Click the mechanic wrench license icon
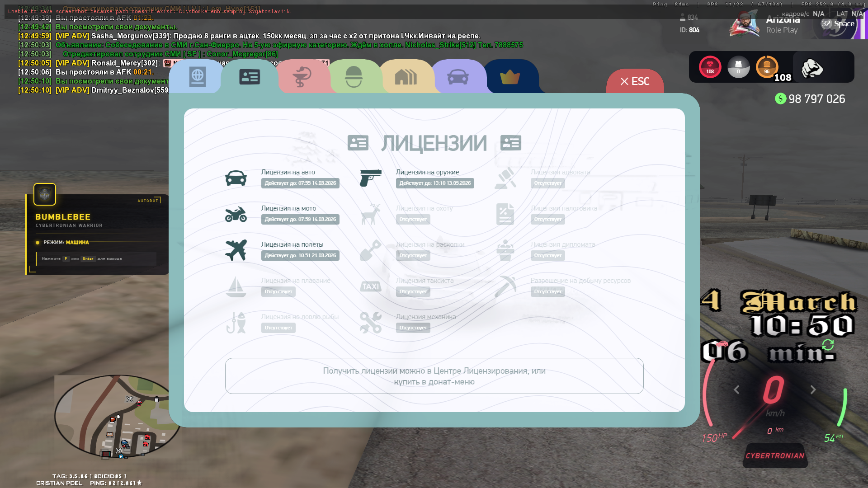Screen dimensions: 868x488 point(371,322)
